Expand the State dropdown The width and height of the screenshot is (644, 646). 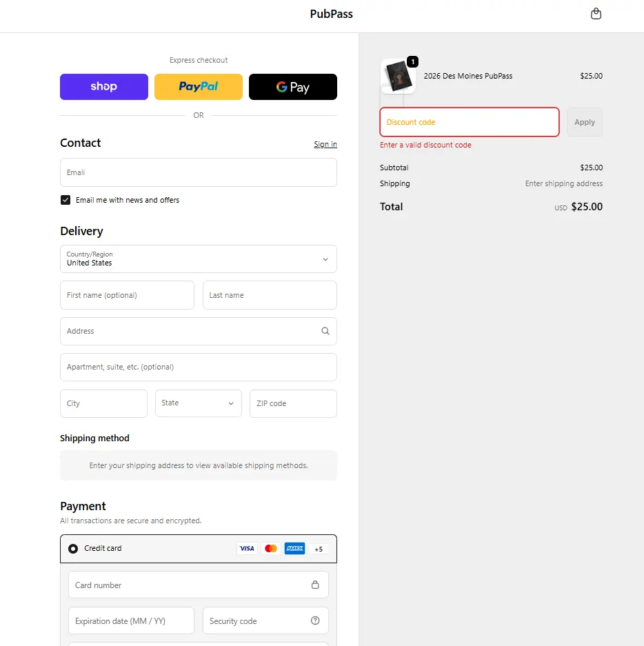click(199, 403)
